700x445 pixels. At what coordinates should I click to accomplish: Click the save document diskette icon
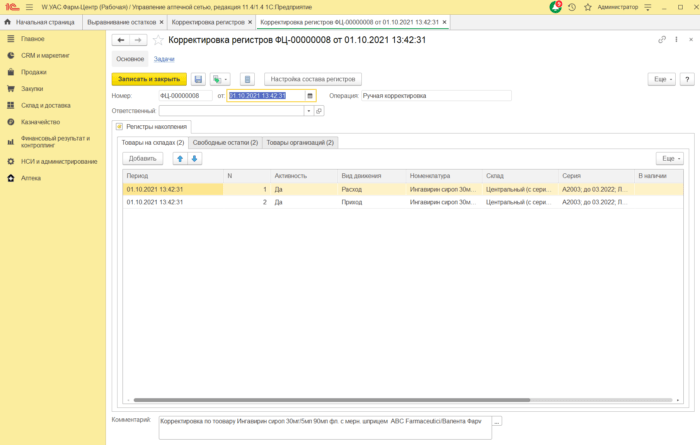coord(199,79)
